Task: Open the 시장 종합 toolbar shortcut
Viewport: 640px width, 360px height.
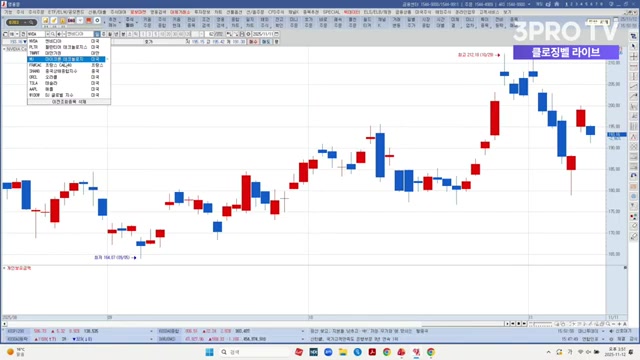Action: click(x=425, y=22)
